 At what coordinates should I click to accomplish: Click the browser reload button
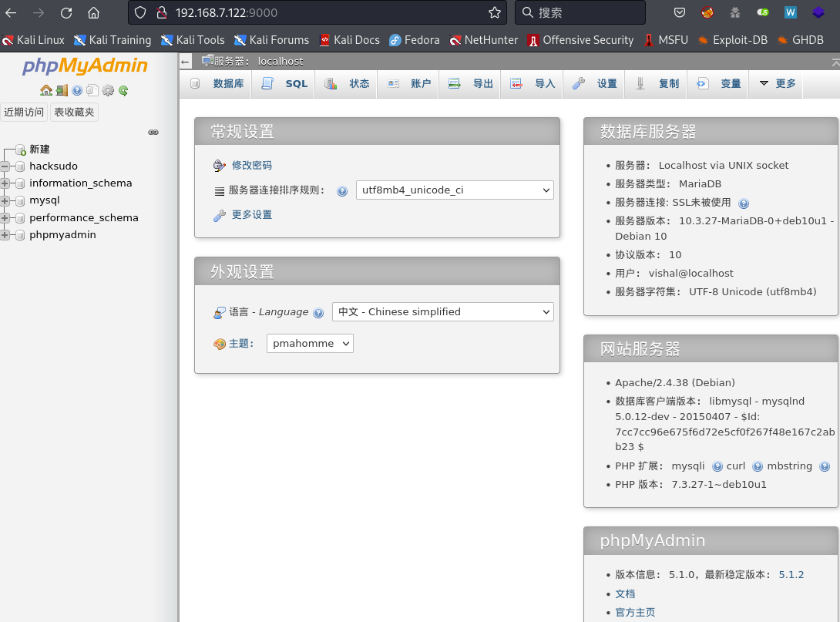point(66,13)
